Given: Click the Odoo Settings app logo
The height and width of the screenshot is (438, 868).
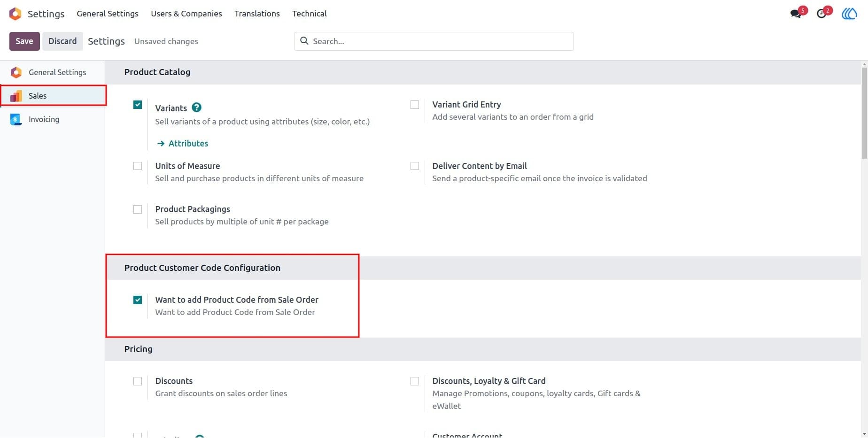Looking at the screenshot, I should [15, 14].
